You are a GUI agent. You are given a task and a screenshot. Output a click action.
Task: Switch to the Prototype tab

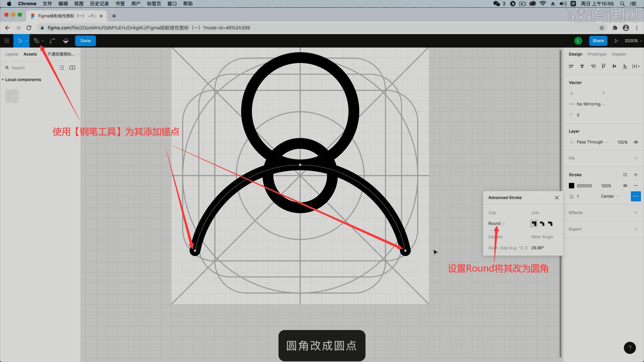tap(597, 54)
